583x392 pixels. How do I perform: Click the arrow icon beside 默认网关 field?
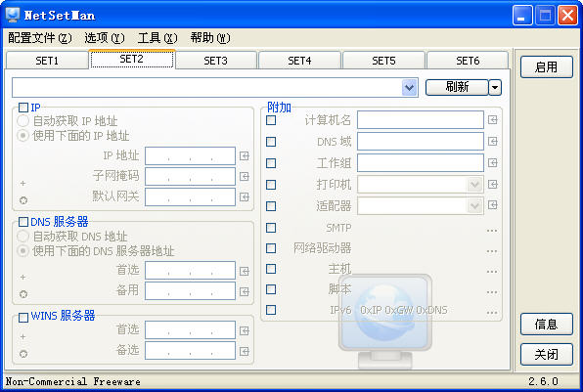(x=245, y=196)
